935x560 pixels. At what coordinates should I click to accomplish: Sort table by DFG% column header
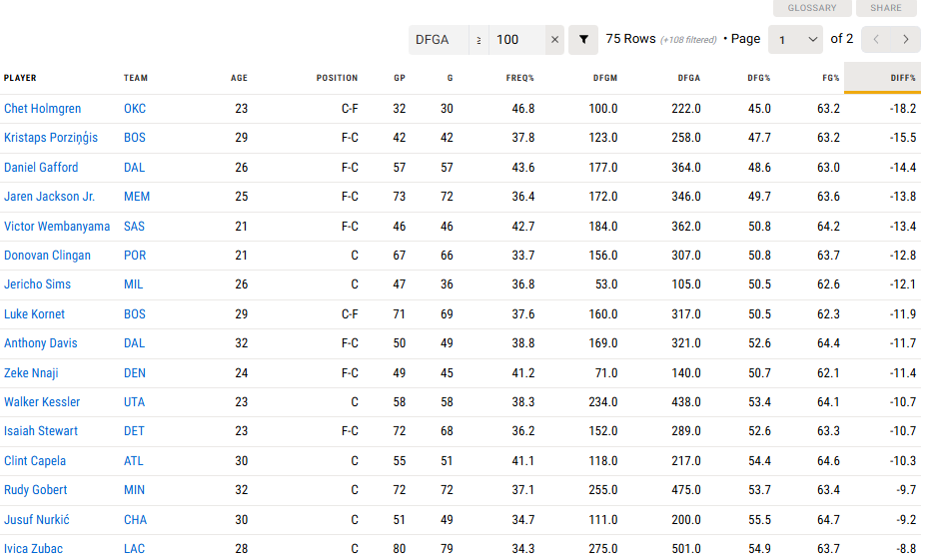tap(759, 78)
